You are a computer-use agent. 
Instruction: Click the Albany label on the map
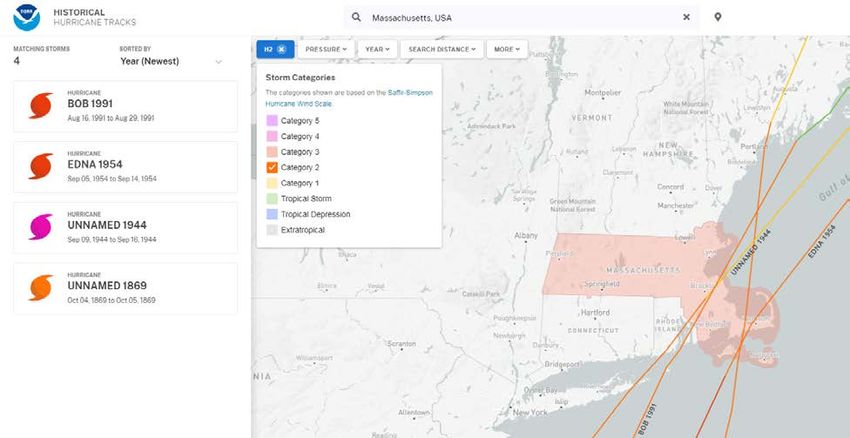point(526,235)
